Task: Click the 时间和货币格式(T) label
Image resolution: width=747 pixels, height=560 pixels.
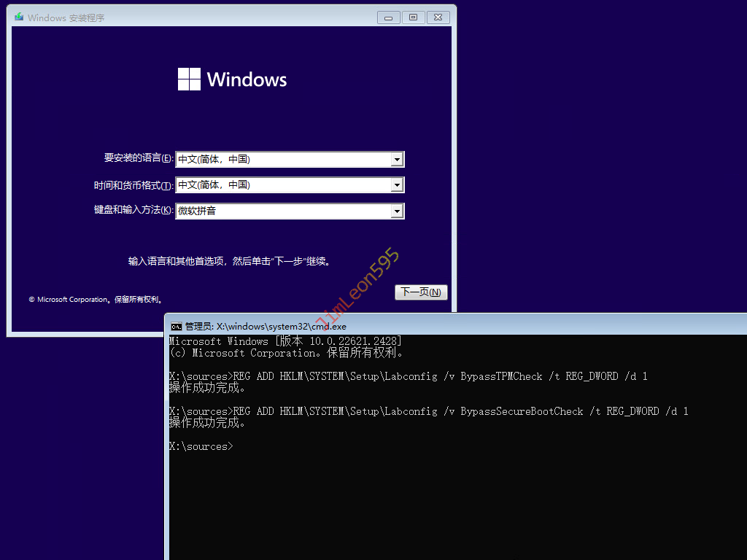Action: click(133, 185)
